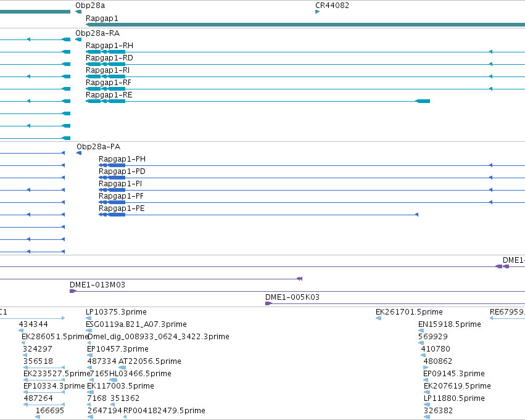This screenshot has width=525, height=420.
Task: Select the 324297 EST label
Action: pos(38,349)
